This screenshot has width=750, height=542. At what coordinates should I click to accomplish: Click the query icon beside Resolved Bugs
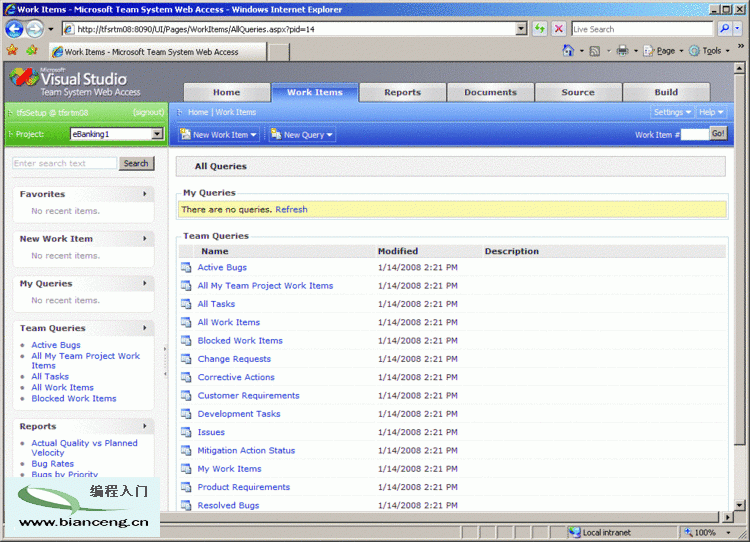[x=186, y=505]
